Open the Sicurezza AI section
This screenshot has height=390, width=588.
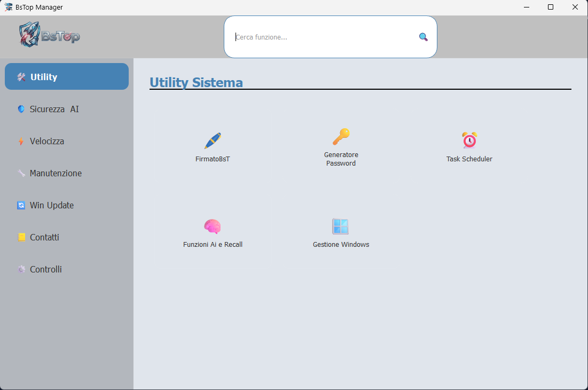(53, 108)
